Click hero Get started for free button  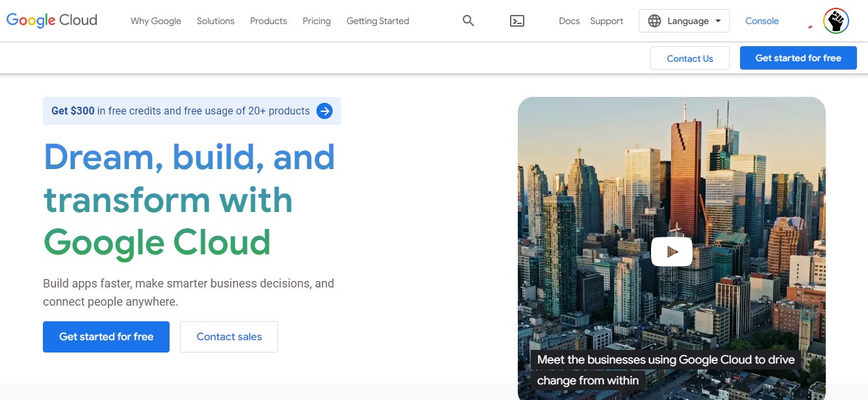pyautogui.click(x=106, y=337)
